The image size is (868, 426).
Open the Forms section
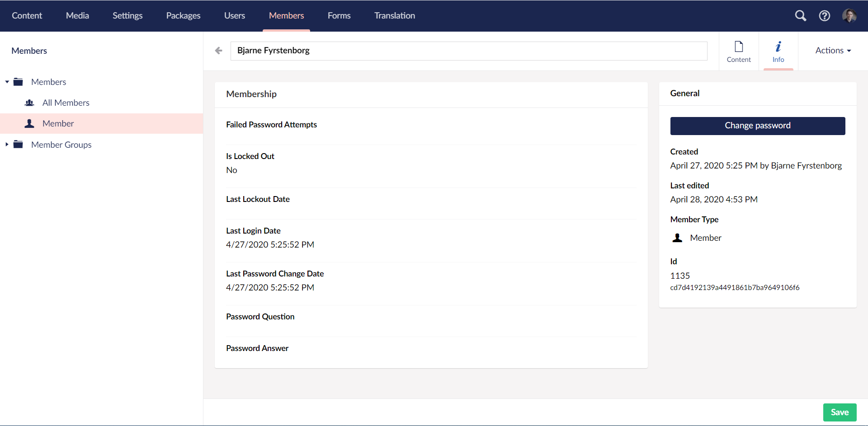(x=339, y=15)
